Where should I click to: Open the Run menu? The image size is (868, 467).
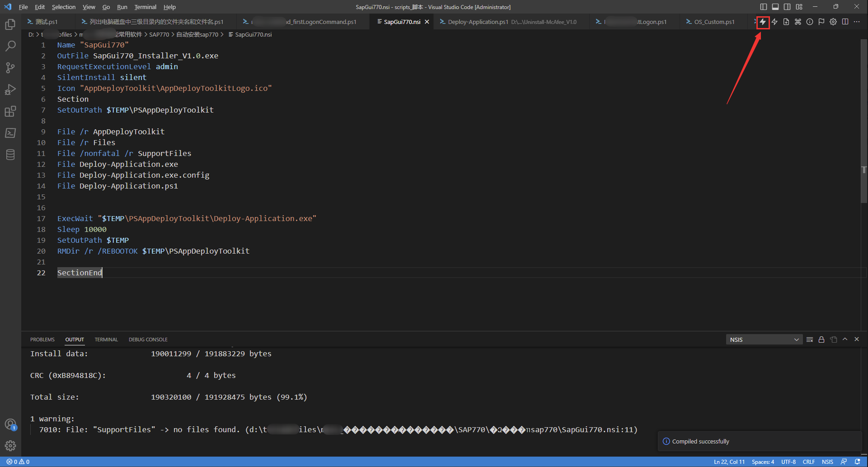(x=122, y=7)
